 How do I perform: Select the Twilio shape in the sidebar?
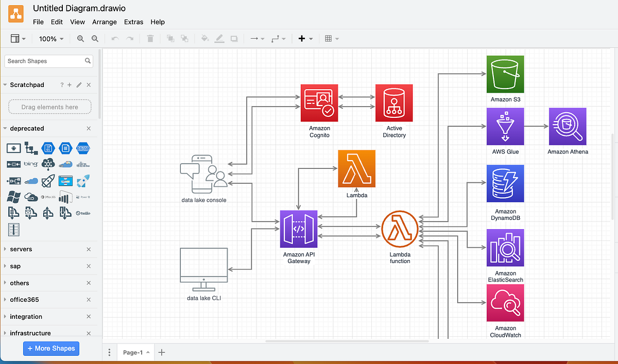click(x=83, y=213)
